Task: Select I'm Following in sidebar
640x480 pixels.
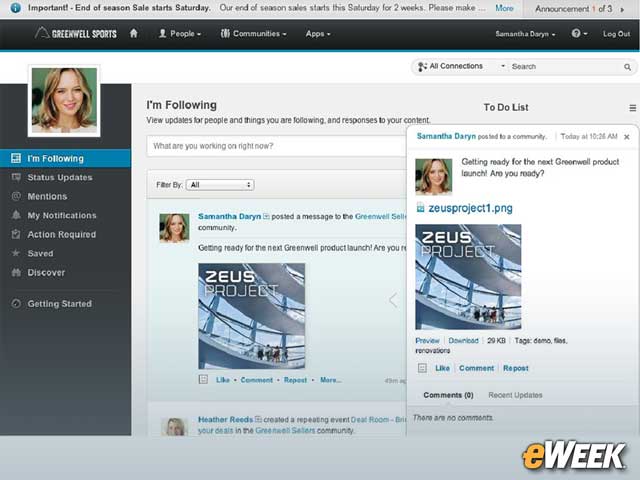Action: [x=65, y=158]
